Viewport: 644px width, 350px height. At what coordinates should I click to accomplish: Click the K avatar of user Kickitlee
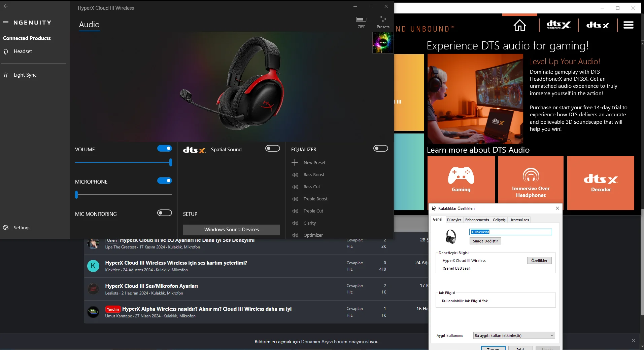[93, 266]
